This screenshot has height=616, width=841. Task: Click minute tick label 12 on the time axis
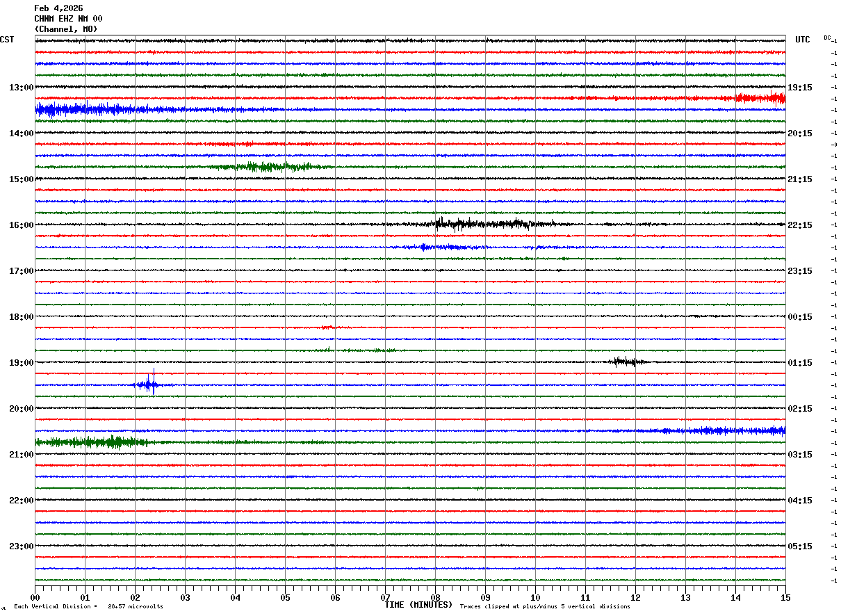[635, 598]
